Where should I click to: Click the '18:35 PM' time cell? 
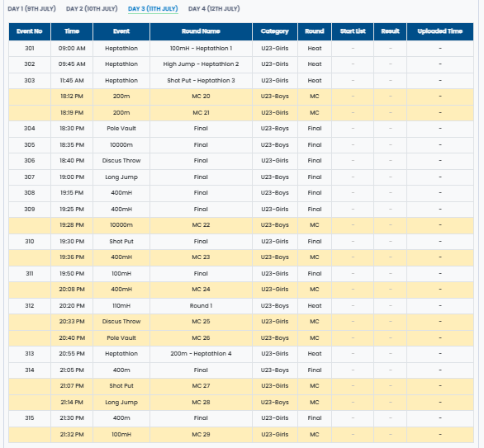[x=72, y=145]
